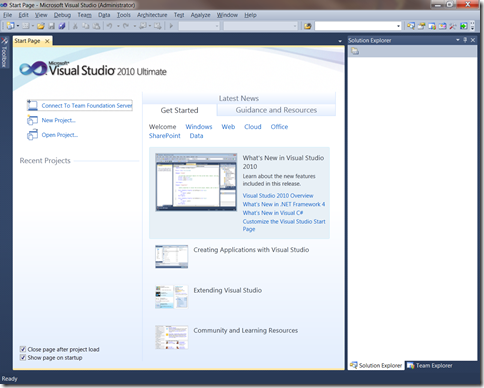
Task: Click the What's New in Visual Studio thumbnail
Action: tap(196, 182)
